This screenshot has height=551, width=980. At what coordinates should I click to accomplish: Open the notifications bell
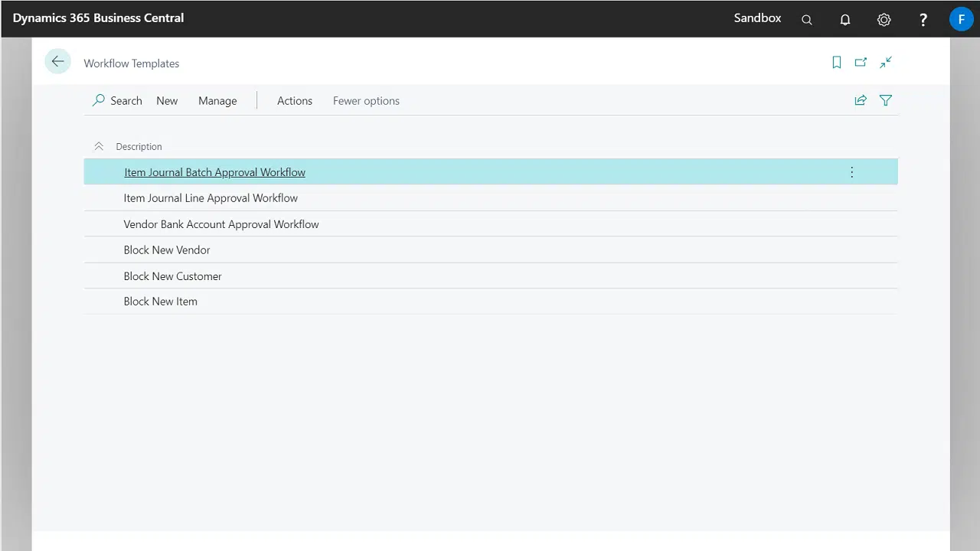[845, 20]
